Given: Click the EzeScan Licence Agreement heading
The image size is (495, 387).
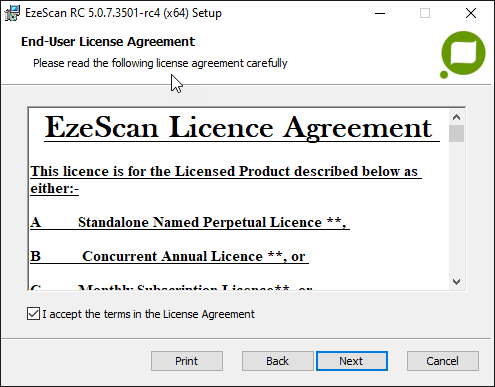Looking at the screenshot, I should [x=238, y=128].
